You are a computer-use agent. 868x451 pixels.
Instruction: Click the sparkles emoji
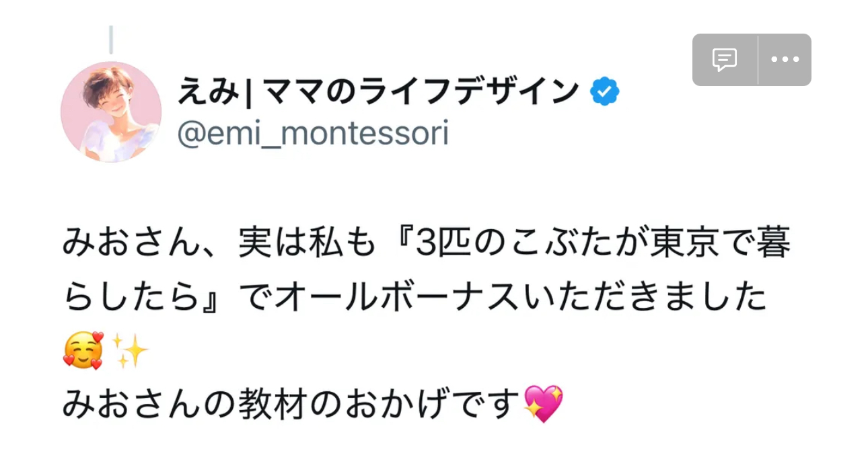point(129,351)
